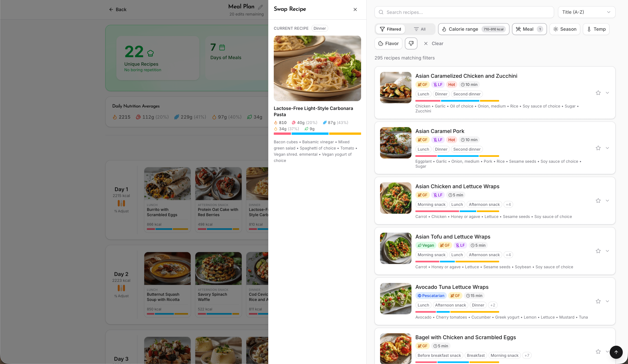628x364 pixels.
Task: Favorite the Asian Caramel Pork recipe
Action: (x=598, y=148)
